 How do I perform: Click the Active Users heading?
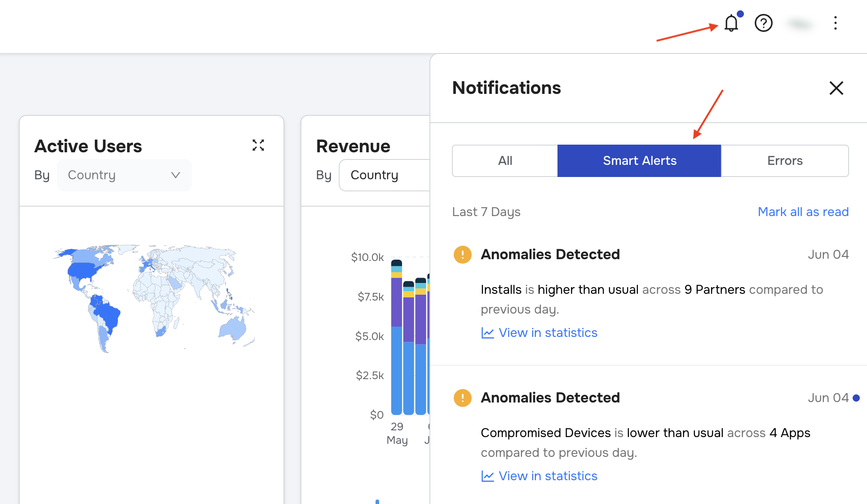pos(88,146)
